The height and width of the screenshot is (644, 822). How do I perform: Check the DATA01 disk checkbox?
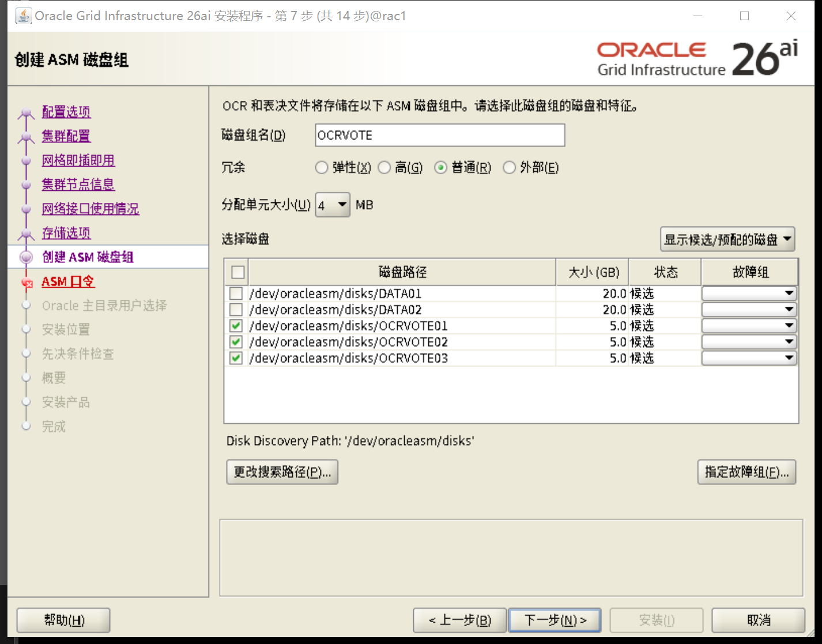click(x=236, y=293)
